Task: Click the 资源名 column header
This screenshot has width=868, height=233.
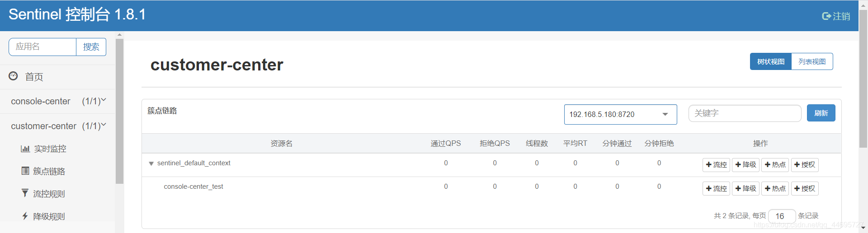Action: coord(282,143)
